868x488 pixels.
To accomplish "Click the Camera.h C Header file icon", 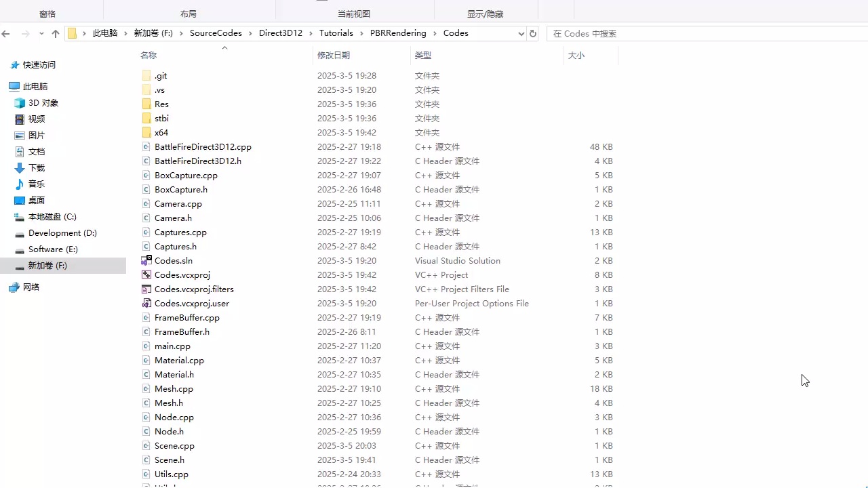I will (x=146, y=218).
